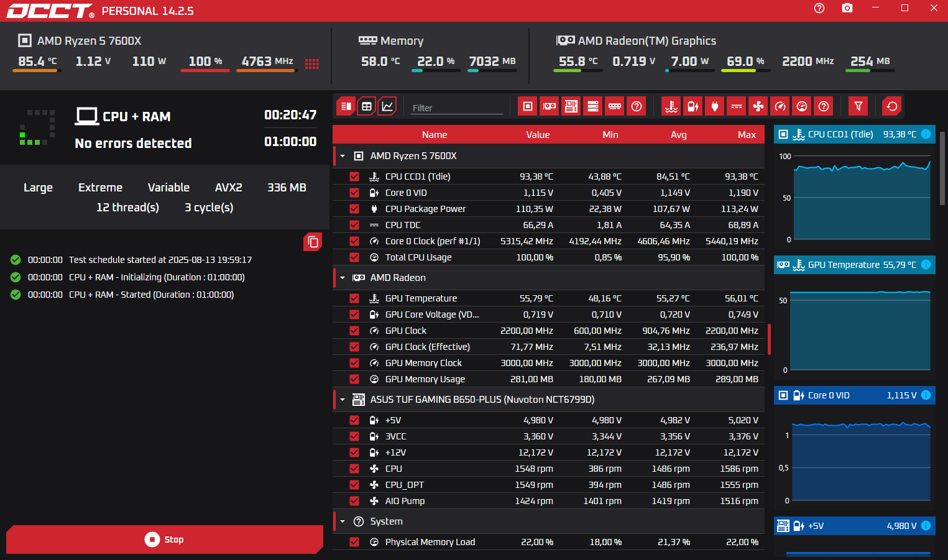The image size is (948, 560).
Task: Filter sensors by power plug type
Action: pos(715,106)
